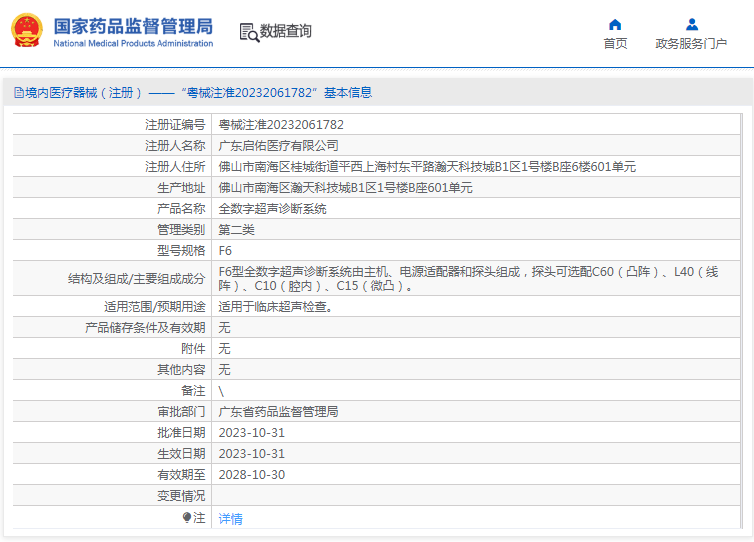Open the 政务服务门户 text label
The height and width of the screenshot is (542, 754).
coord(691,43)
